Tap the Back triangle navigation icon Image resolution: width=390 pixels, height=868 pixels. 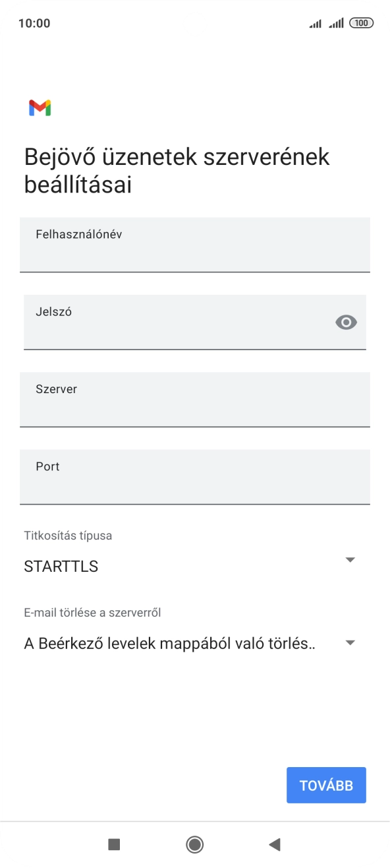(275, 844)
